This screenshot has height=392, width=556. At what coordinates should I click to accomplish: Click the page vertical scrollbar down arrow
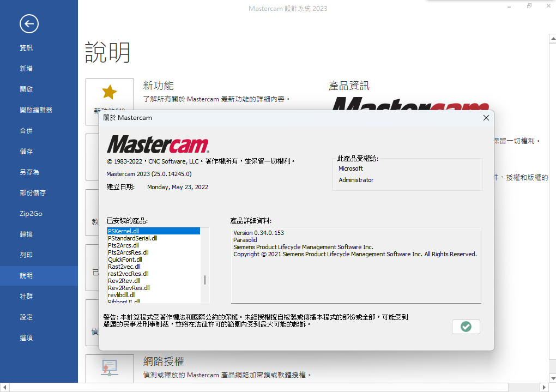[x=552, y=378]
